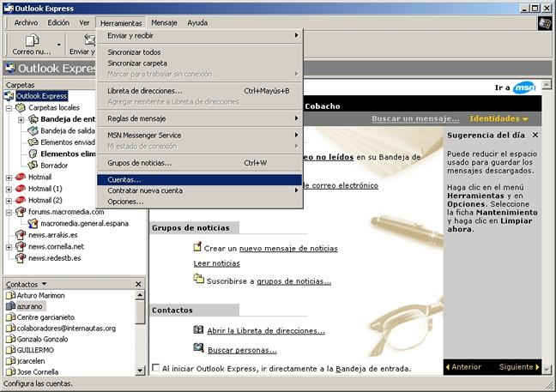Choose Cuentas... from the Herramientas menu
This screenshot has width=556, height=392.
coord(200,179)
